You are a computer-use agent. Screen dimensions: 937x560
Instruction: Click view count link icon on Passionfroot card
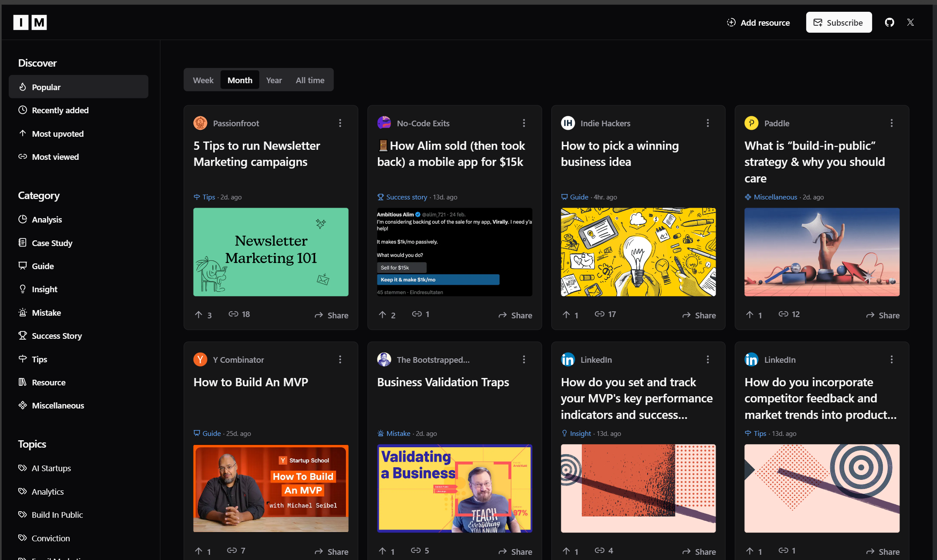[234, 314]
